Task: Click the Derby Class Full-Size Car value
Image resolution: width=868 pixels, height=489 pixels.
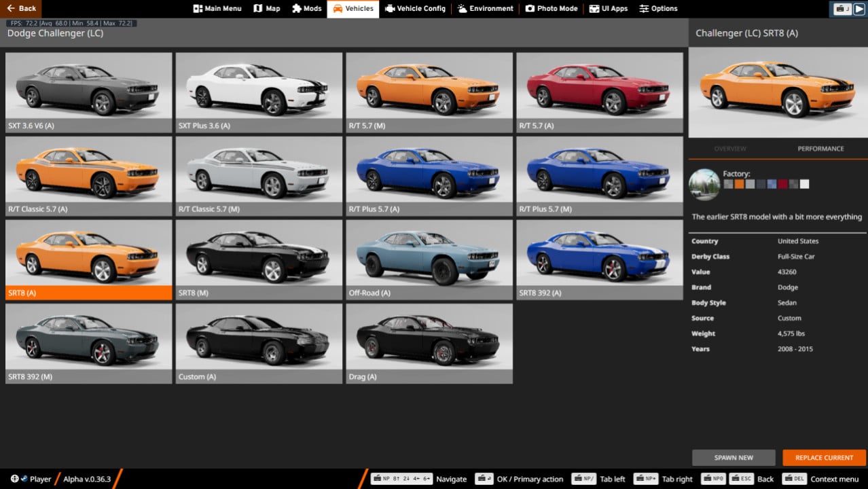Action: pos(796,257)
